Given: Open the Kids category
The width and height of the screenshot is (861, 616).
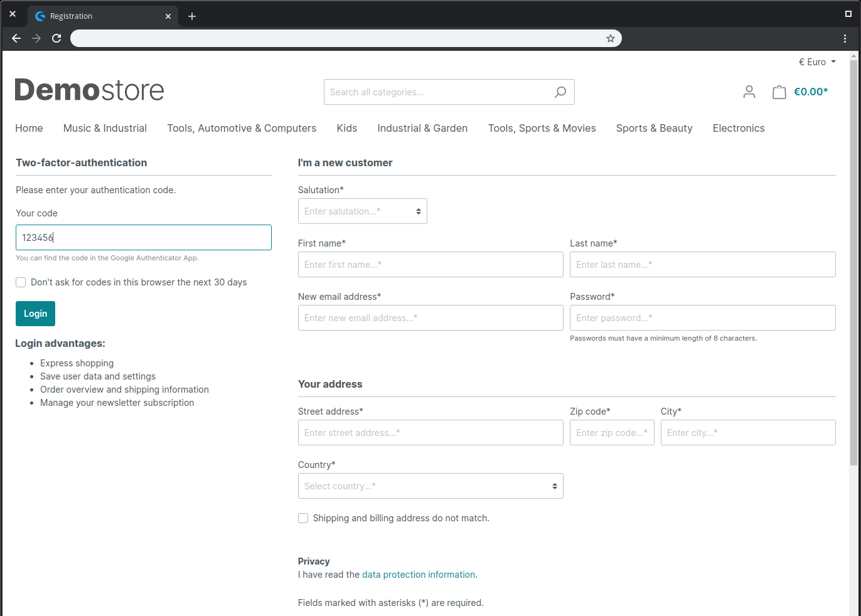Looking at the screenshot, I should 347,128.
